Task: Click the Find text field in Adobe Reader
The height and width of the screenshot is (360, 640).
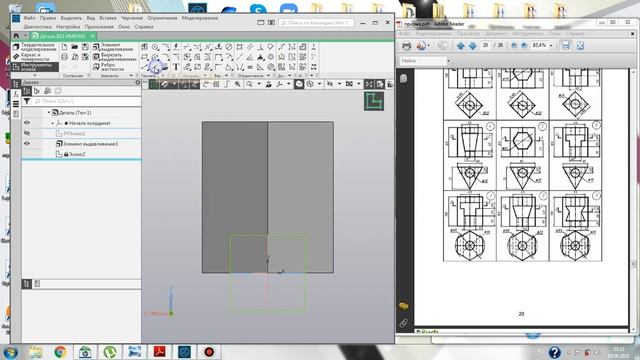Action: click(x=423, y=61)
